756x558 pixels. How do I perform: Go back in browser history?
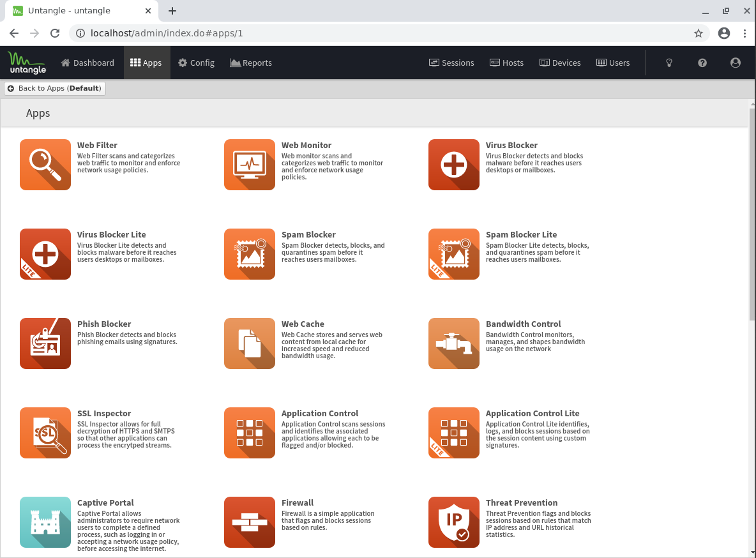point(14,33)
